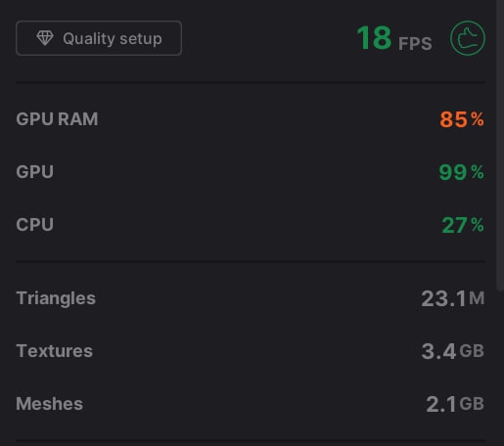
Task: Select the GPU RAM label
Action: pyautogui.click(x=57, y=119)
